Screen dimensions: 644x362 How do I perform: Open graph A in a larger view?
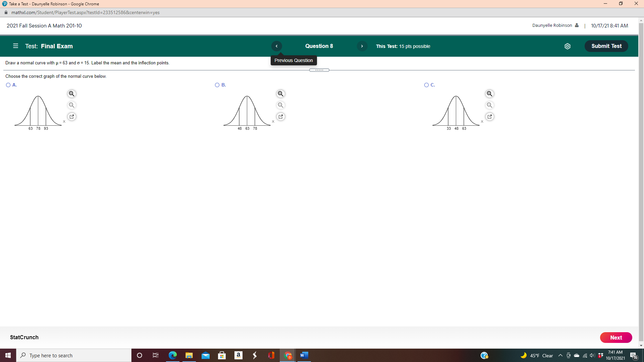tap(71, 116)
